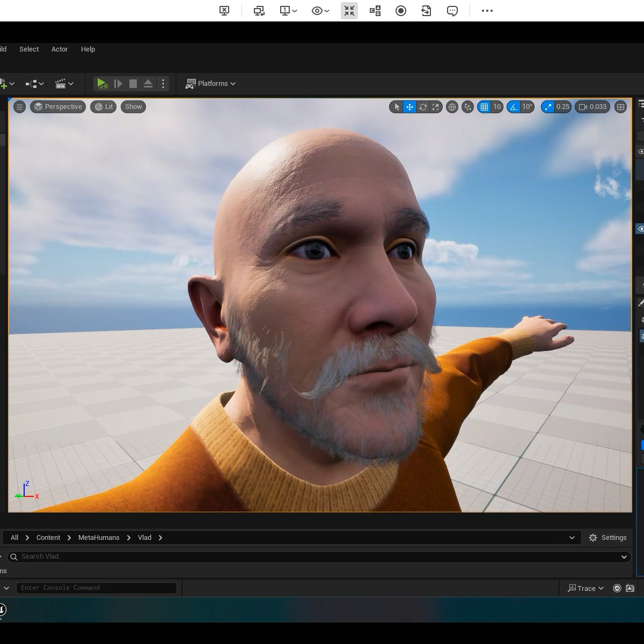Toggle rotation angle snapping
The image size is (644, 644).
point(514,107)
